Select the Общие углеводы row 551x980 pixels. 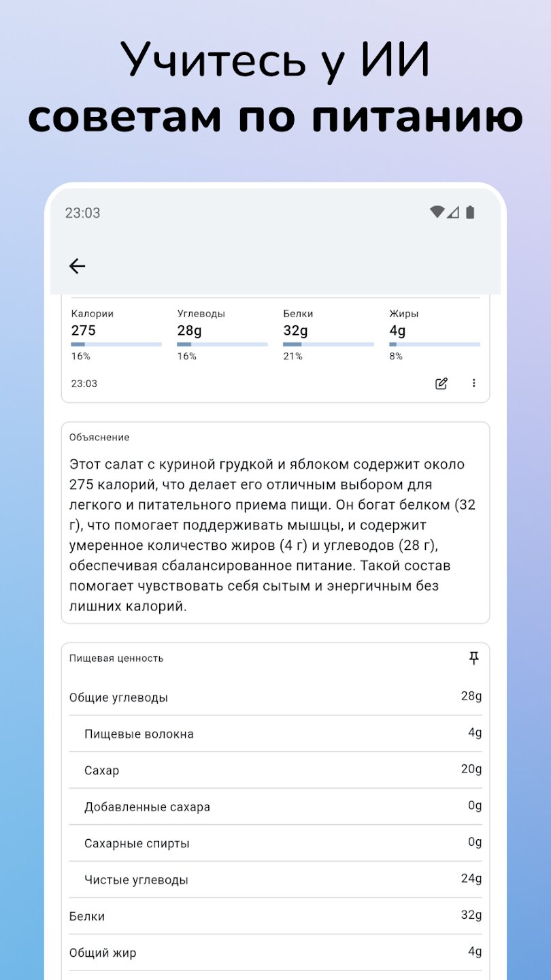[x=275, y=697]
